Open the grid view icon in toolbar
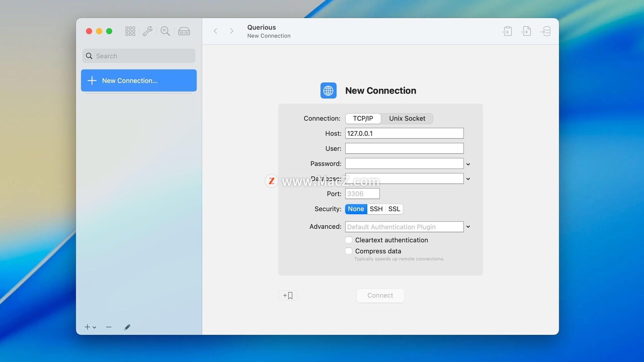This screenshot has height=362, width=644. tap(130, 31)
